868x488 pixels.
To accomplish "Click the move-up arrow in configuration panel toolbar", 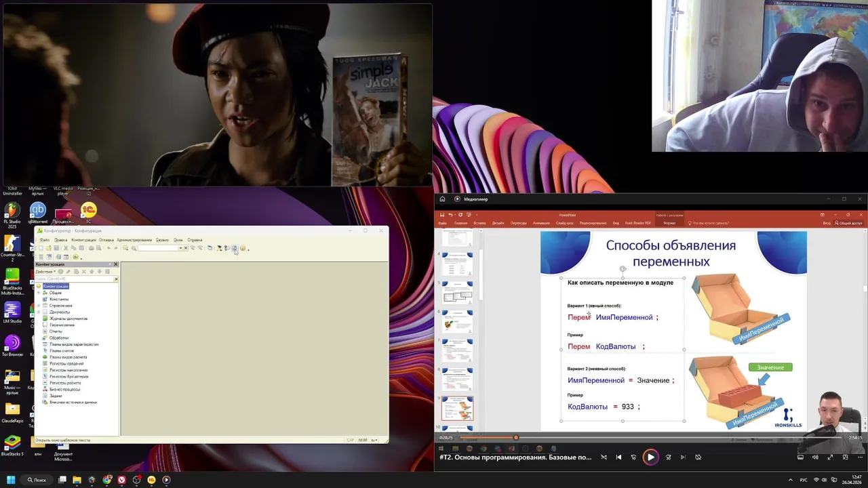I will tap(92, 272).
